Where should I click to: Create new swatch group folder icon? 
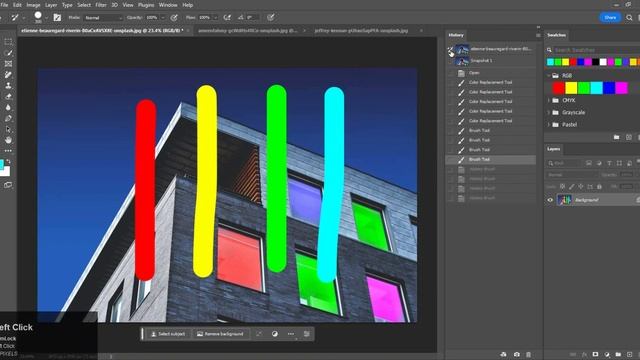coord(616,138)
